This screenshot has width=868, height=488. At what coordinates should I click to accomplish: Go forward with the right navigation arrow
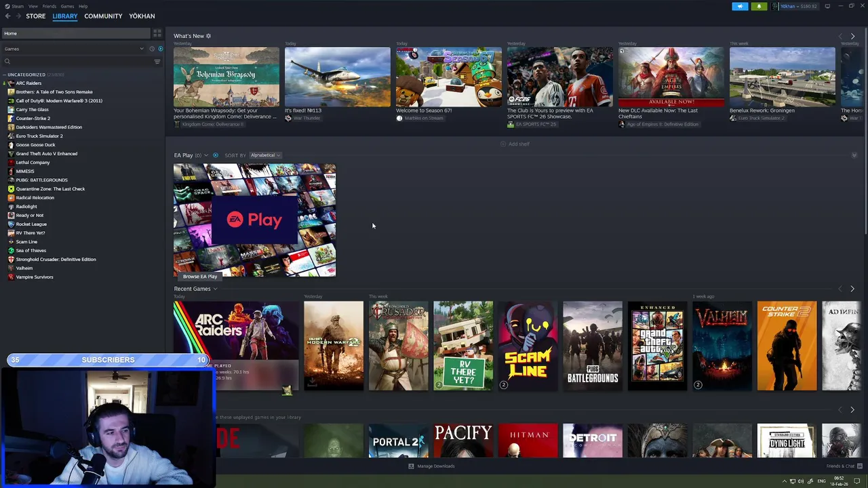point(18,16)
